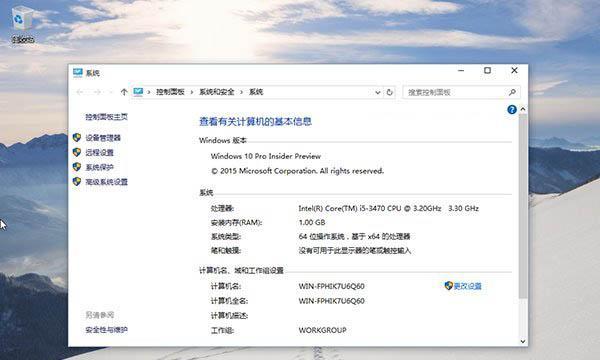Click the 查看有关计算机的基本信息 heading
The image size is (600, 360).
tap(255, 121)
